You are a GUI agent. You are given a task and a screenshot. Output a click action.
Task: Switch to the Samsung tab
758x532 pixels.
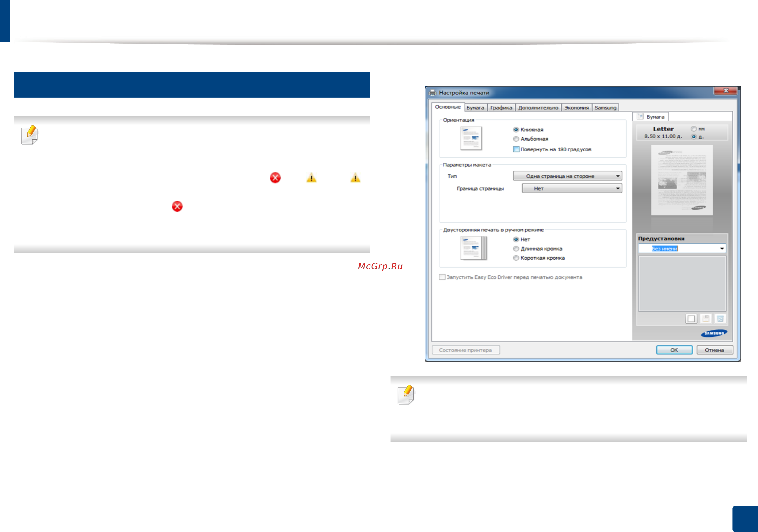pos(605,108)
